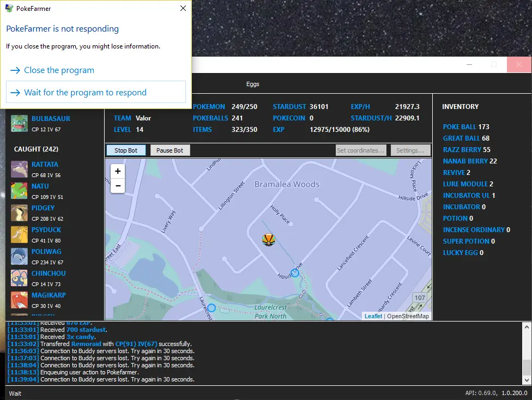Click INCUBATOR UL 1 inventory entry

click(x=469, y=196)
